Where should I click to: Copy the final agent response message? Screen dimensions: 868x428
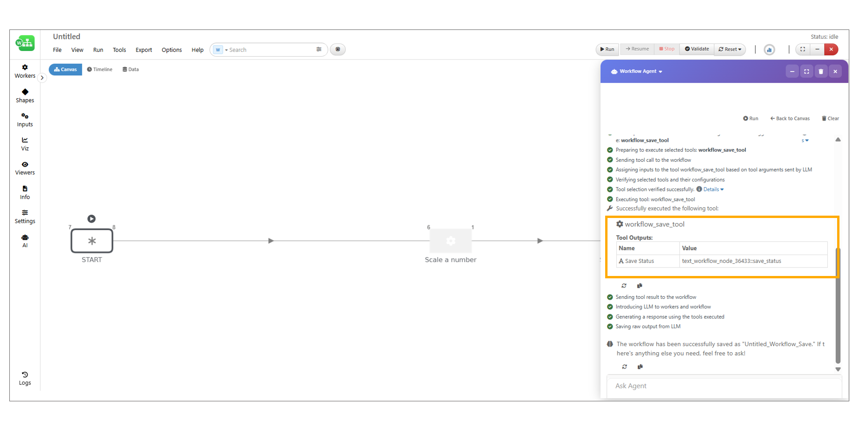[640, 367]
